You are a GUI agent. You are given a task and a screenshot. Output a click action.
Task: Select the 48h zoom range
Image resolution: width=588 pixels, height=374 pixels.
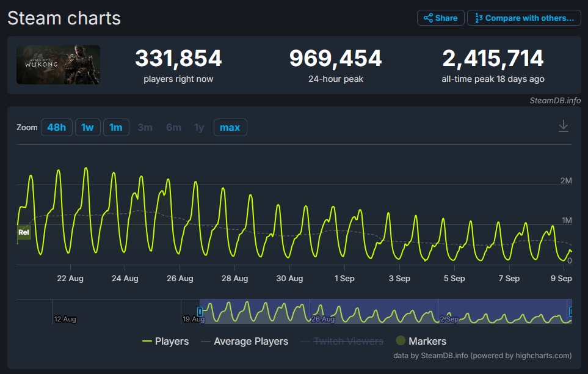(x=56, y=127)
